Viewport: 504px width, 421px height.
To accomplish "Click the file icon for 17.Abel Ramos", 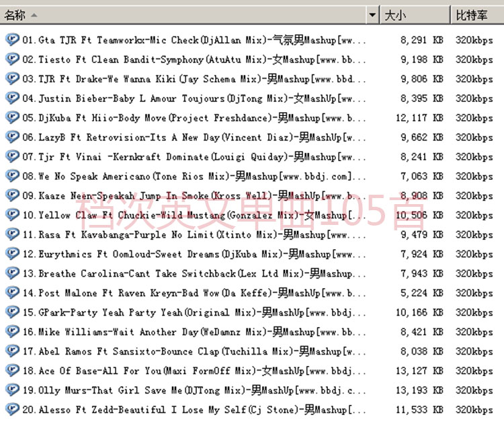I will (x=12, y=351).
